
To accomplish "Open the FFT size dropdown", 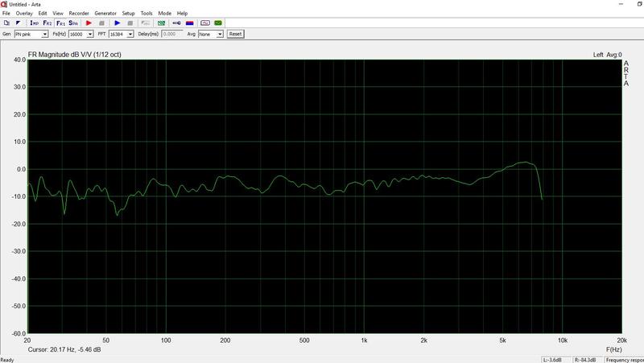I will click(122, 34).
